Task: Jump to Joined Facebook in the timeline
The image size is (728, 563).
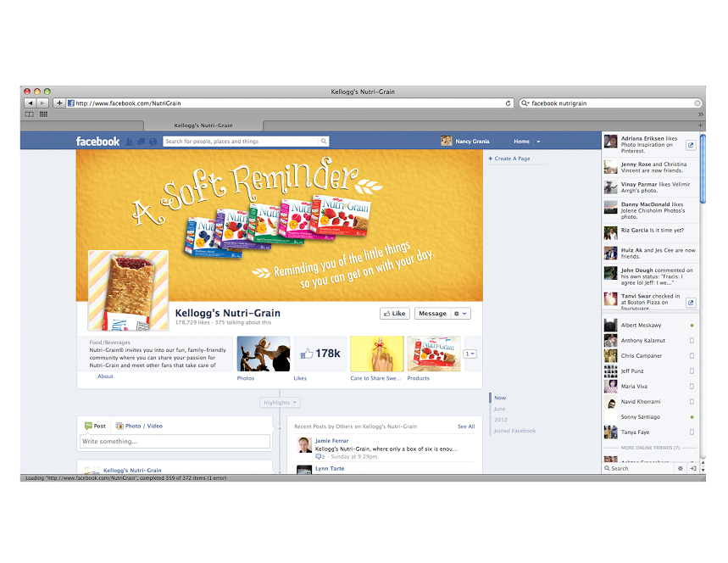Action: click(x=514, y=431)
